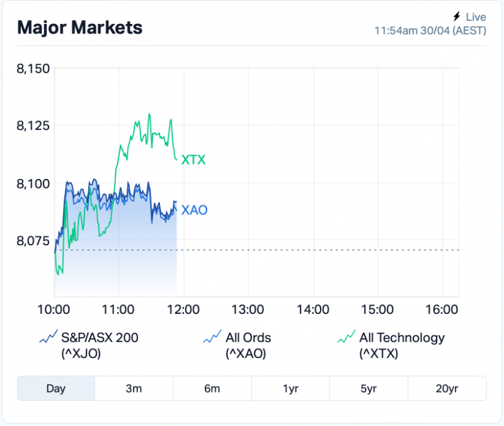Click the XAO label on the chart
The width and height of the screenshot is (504, 426).
194,210
